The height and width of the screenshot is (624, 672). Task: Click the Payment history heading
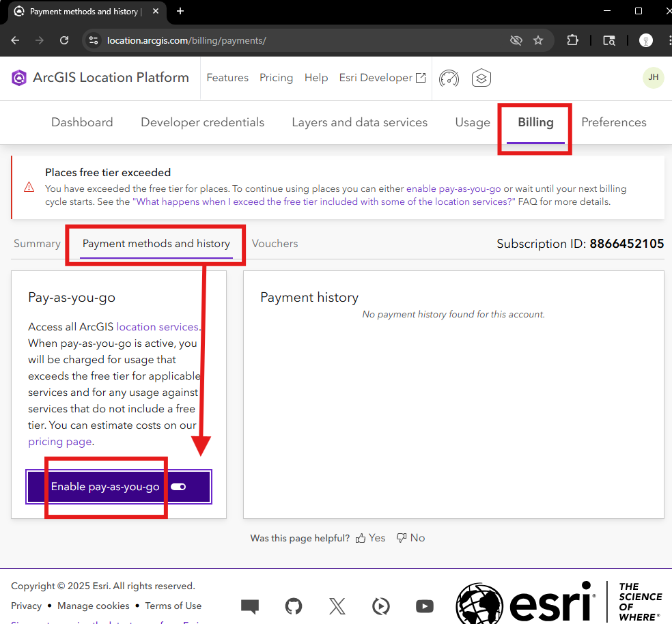[x=309, y=297]
